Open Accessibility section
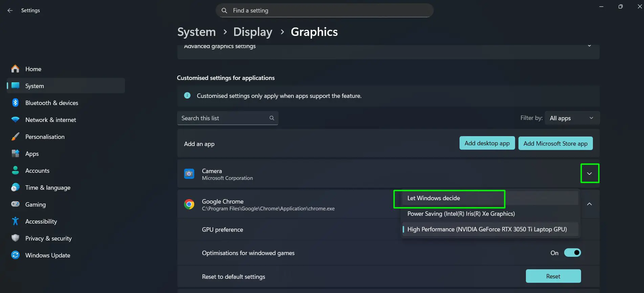 point(66,221)
